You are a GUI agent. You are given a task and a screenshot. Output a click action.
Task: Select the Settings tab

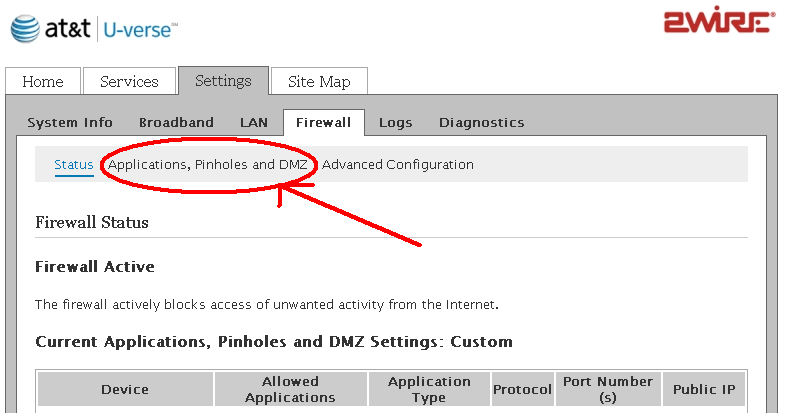223,81
